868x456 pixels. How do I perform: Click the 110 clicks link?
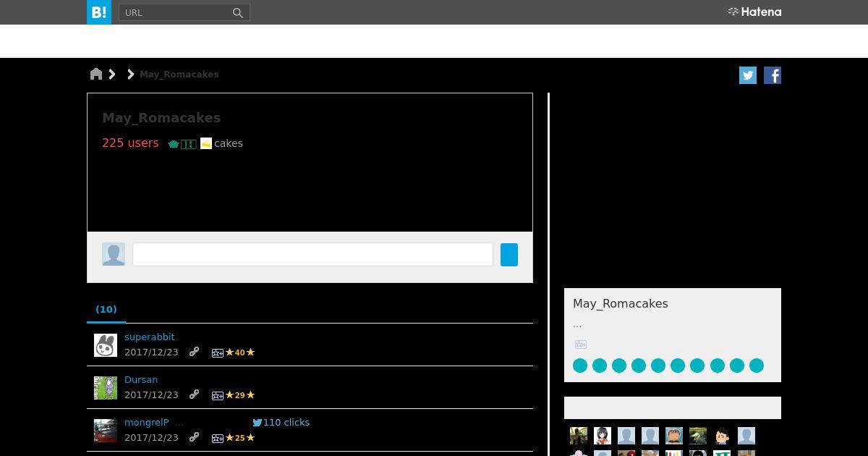tap(286, 422)
